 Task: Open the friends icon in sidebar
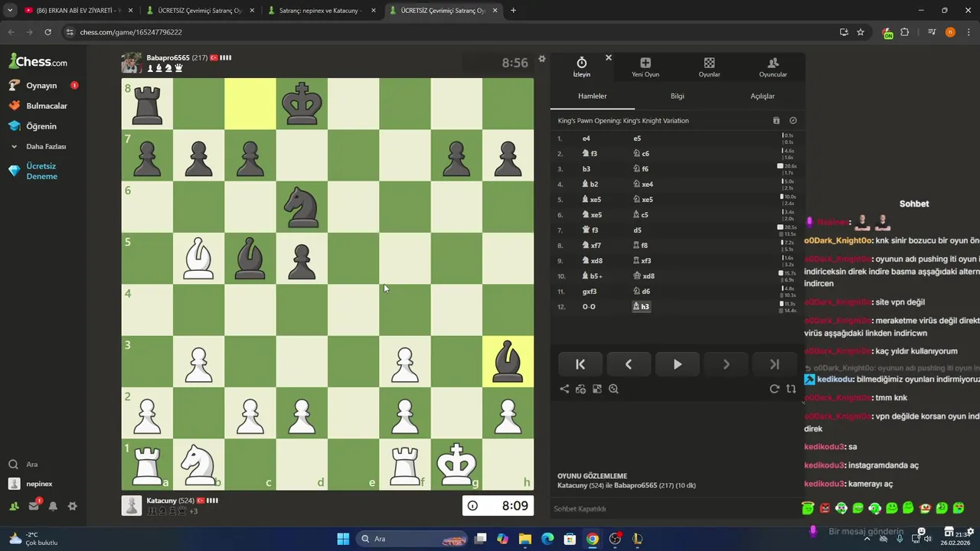tap(14, 506)
